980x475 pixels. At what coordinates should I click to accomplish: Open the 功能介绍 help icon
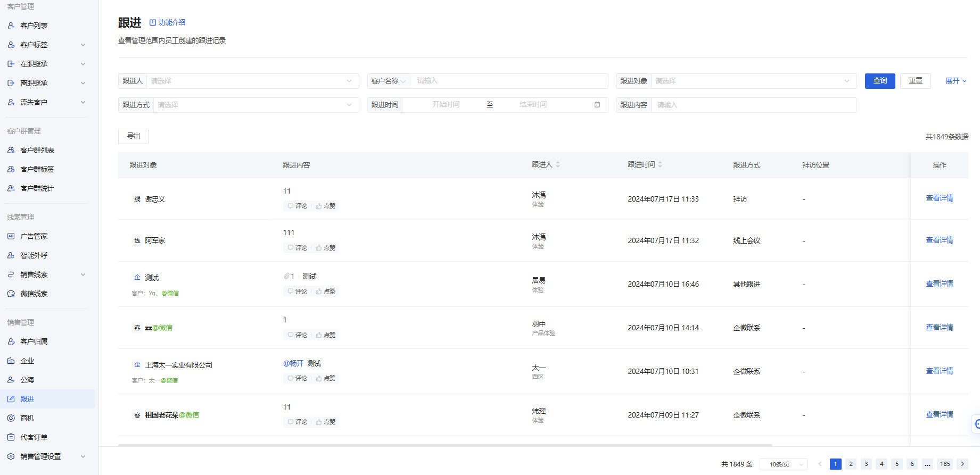point(153,22)
